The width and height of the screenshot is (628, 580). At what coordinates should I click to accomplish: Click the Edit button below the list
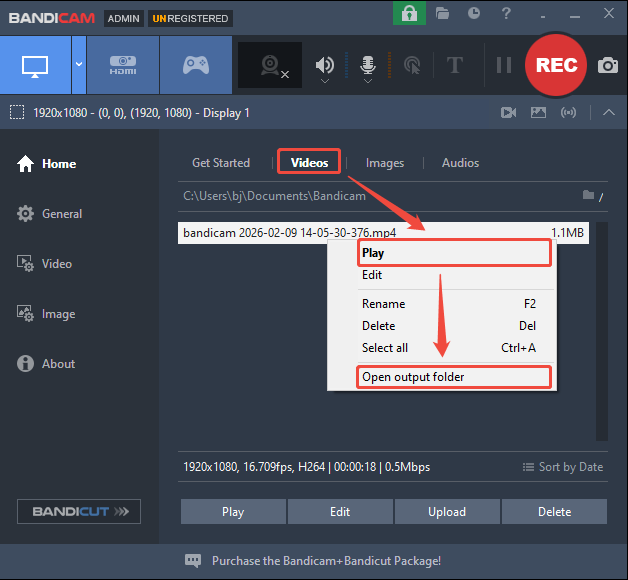coord(340,512)
